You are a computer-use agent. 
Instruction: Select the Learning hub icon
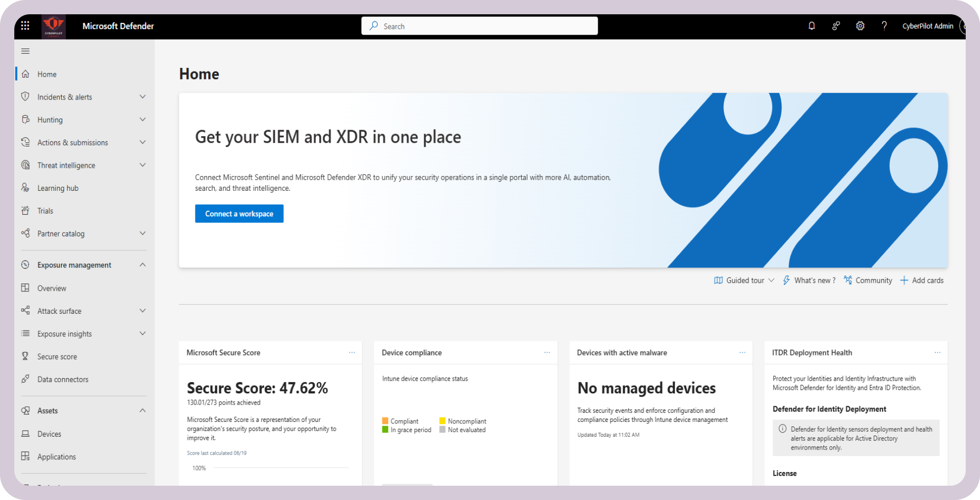(26, 188)
